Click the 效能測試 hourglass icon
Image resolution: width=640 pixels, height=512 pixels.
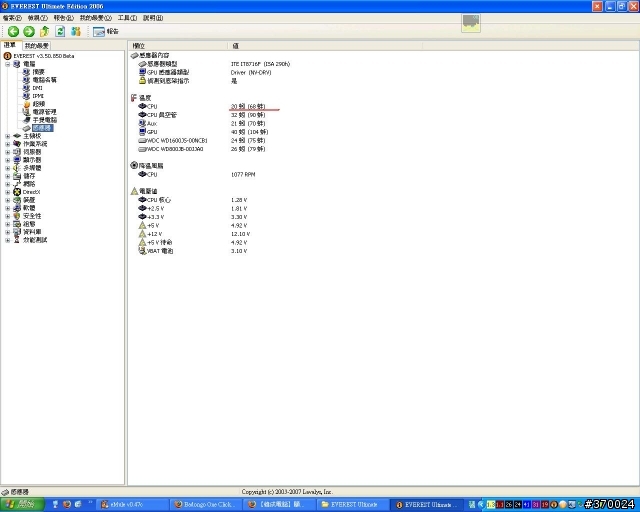[17, 240]
